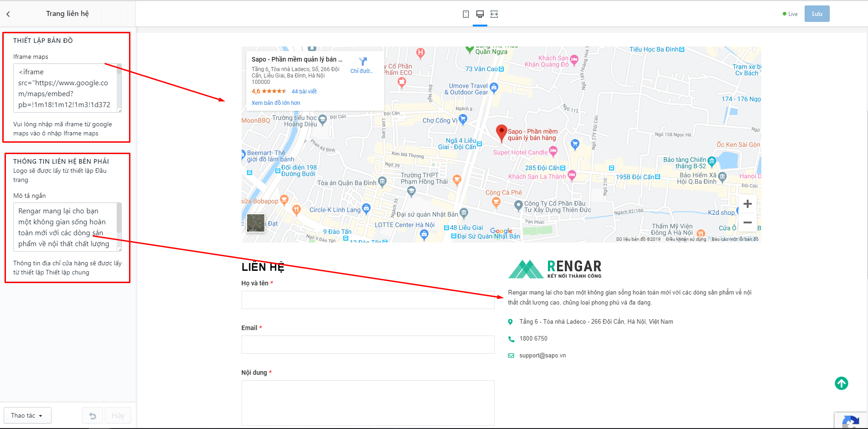Click the Email input field
The width and height of the screenshot is (868, 429).
click(x=368, y=345)
